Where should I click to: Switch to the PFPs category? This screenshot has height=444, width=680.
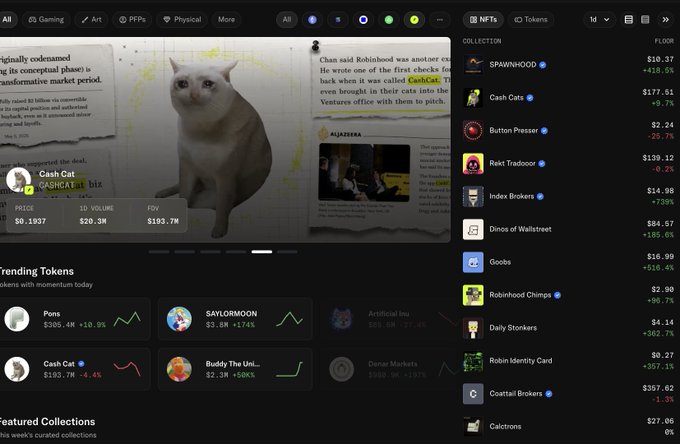(x=132, y=20)
